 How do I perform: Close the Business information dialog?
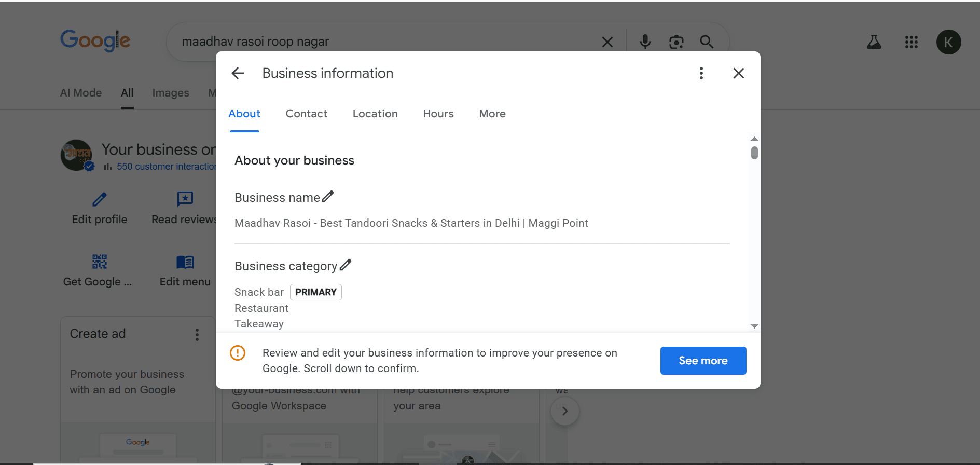pyautogui.click(x=739, y=73)
